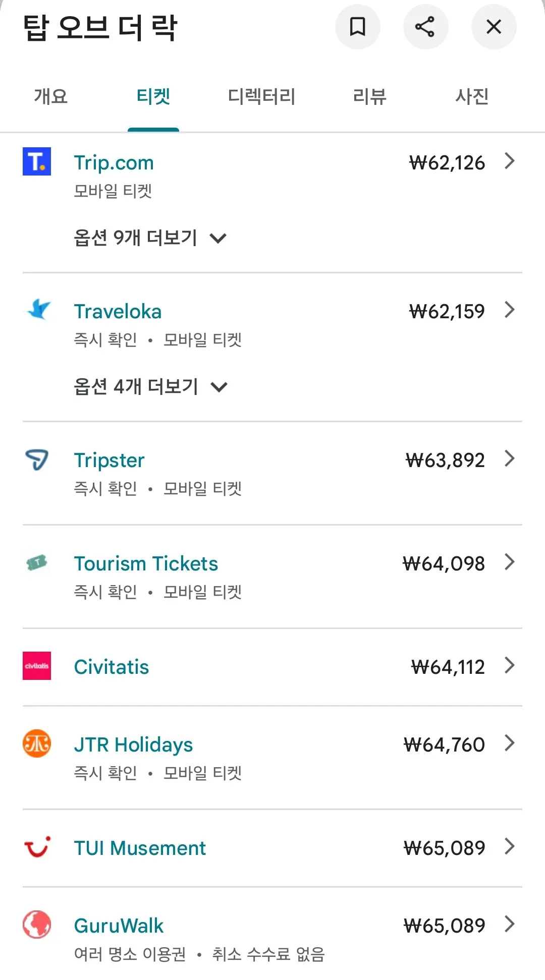Open the 사진 tab
Viewport: 545px width, 980px height.
(x=472, y=96)
